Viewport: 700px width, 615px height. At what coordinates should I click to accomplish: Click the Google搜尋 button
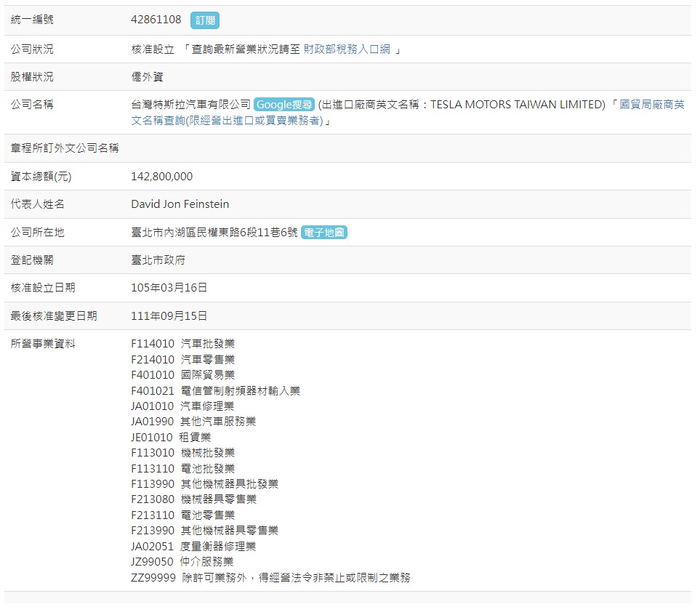pos(284,105)
